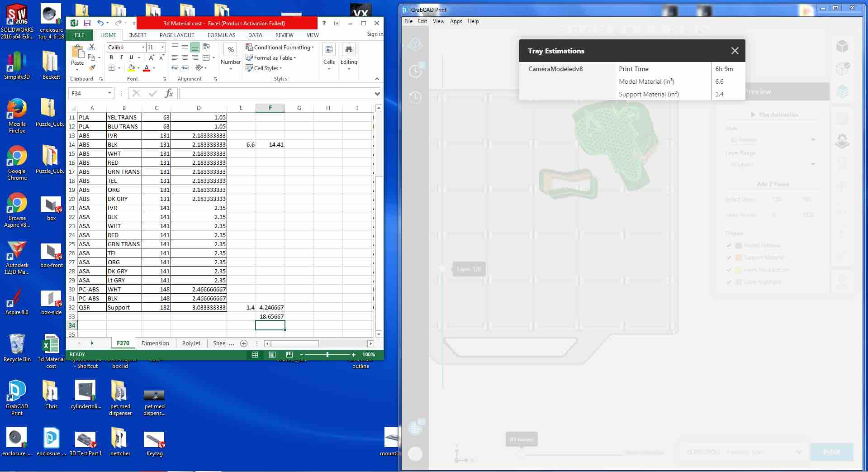Apply bold formatting

click(111, 57)
